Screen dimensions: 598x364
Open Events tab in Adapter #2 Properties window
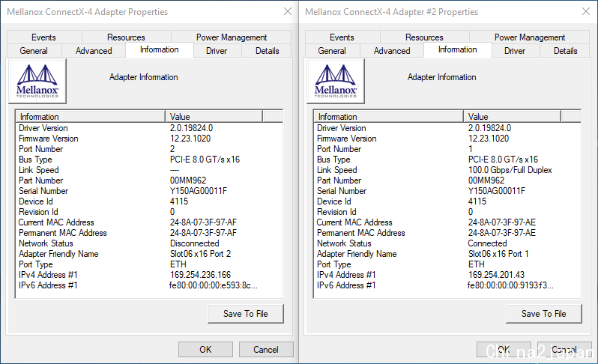[342, 37]
